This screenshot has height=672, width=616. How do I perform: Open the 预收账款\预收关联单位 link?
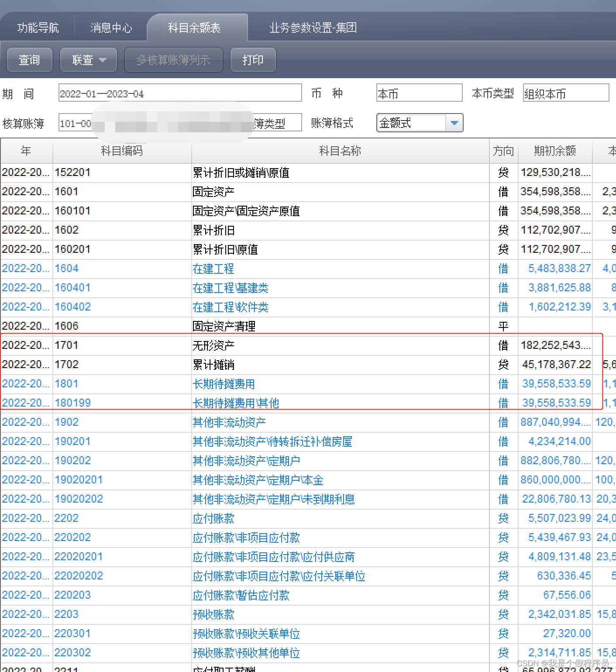(x=246, y=634)
